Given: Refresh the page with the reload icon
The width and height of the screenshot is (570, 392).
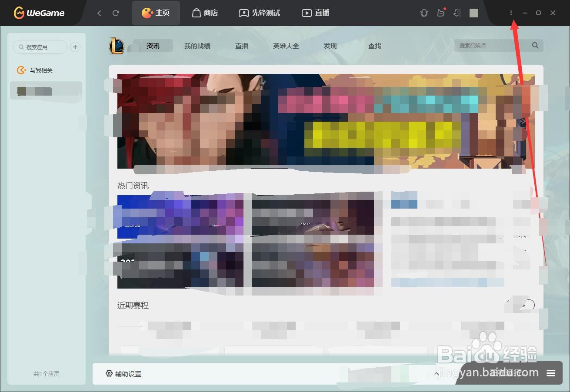Looking at the screenshot, I should [116, 13].
